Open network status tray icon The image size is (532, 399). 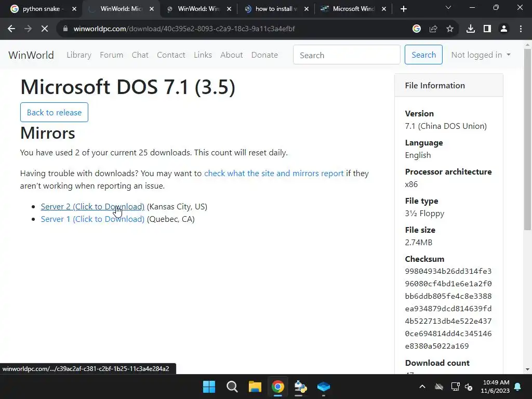tap(455, 387)
